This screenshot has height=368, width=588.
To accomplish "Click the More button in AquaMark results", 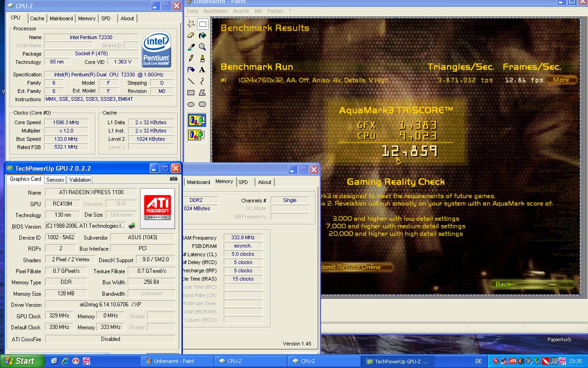I will [x=561, y=80].
